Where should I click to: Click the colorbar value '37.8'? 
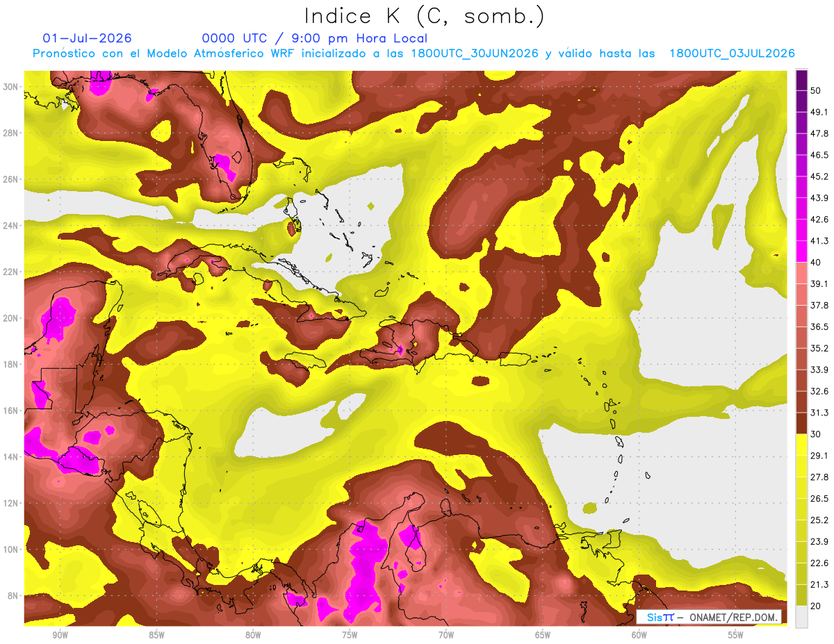[819, 305]
